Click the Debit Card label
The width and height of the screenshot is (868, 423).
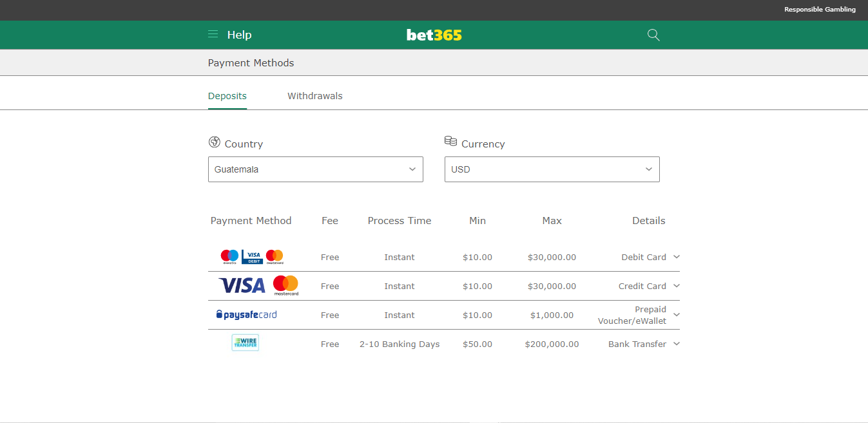644,257
